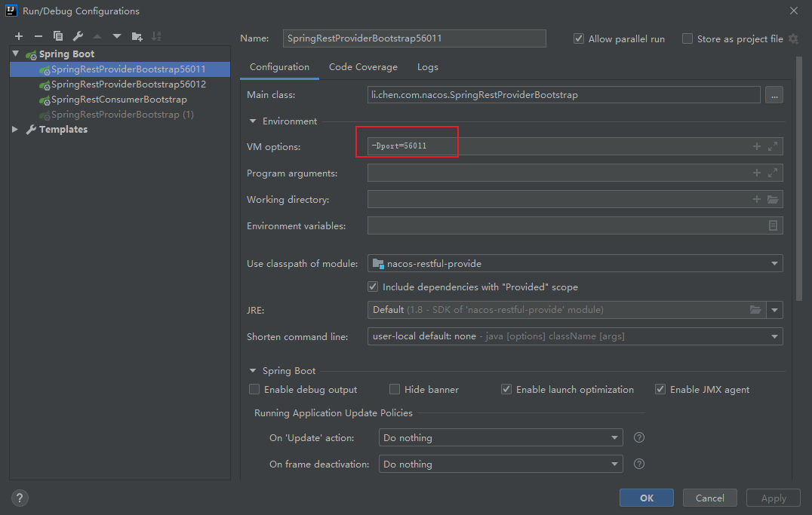The width and height of the screenshot is (812, 515).
Task: Check the Hide banner option
Action: [395, 389]
